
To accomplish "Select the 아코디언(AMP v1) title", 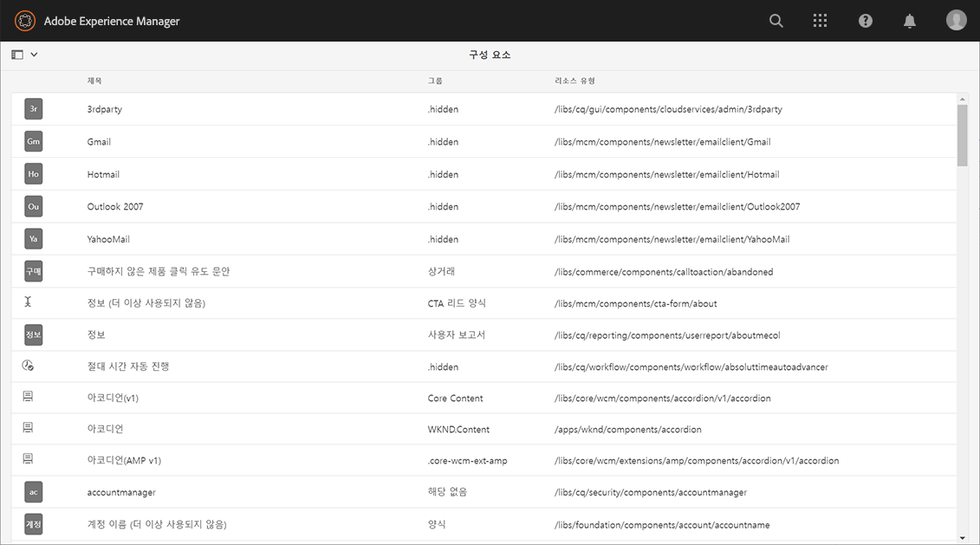I will pyautogui.click(x=124, y=460).
